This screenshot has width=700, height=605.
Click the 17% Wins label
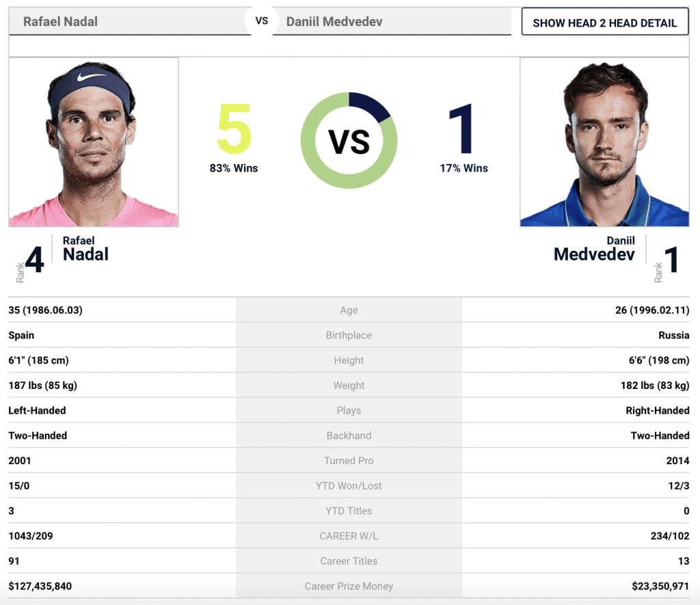(x=464, y=168)
